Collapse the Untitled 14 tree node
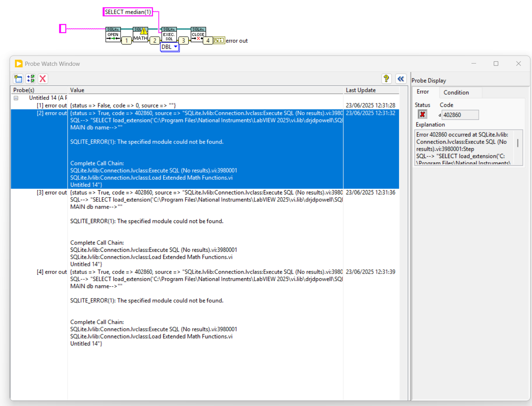The height and width of the screenshot is (406, 532). coord(16,98)
